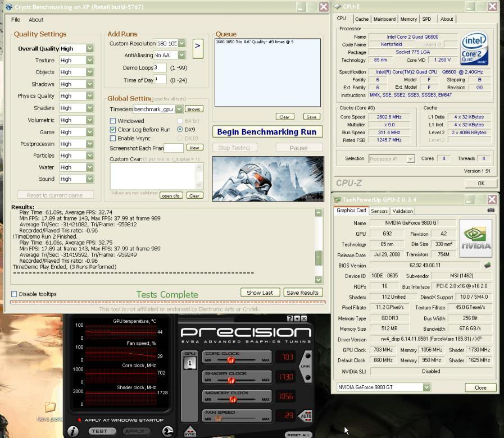This screenshot has height=438, width=504.
Task: Open the GPU selector dropdown in GPU-Z
Action: [x=426, y=387]
